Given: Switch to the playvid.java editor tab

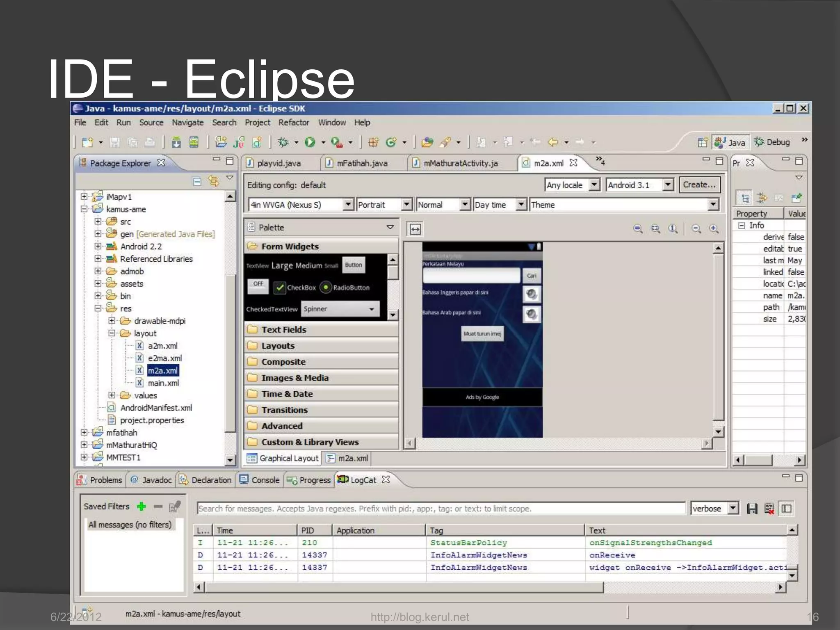Looking at the screenshot, I should (x=279, y=163).
